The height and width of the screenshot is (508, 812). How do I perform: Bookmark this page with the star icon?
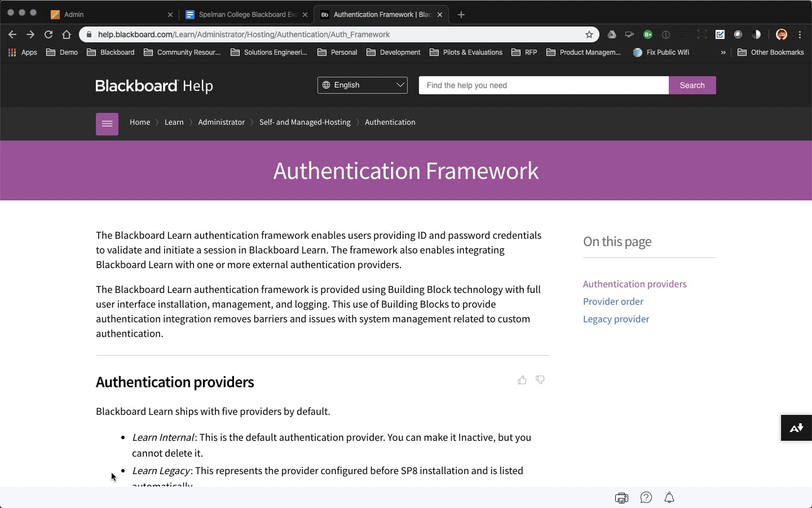click(589, 34)
